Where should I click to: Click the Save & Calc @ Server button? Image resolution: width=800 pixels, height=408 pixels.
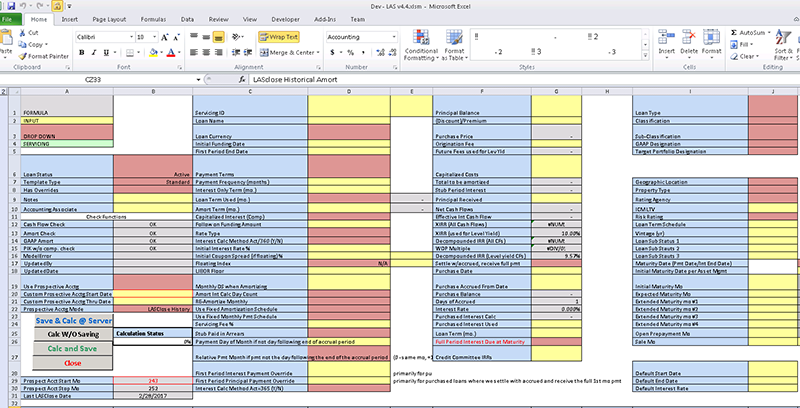(72, 321)
